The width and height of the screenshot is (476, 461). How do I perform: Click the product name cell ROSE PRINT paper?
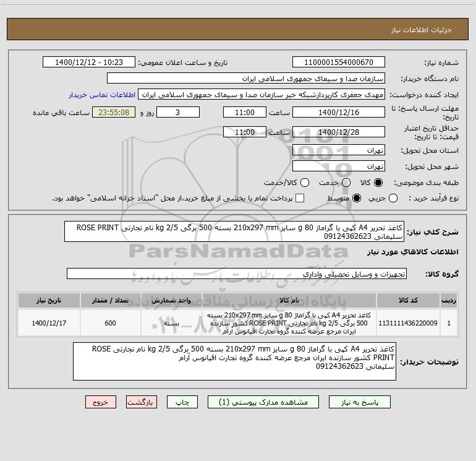click(x=289, y=323)
